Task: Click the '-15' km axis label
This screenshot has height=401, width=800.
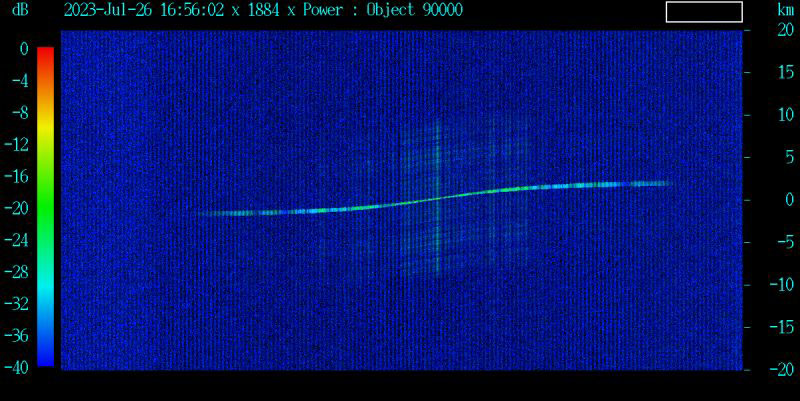Action: [782, 327]
